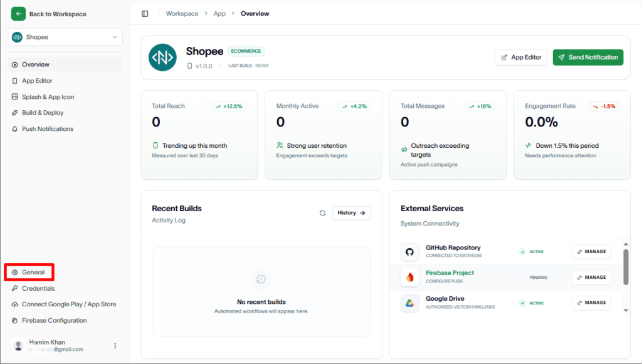Screen dimensions: 642x364
Task: Click the External Services heading
Action: 432,209
